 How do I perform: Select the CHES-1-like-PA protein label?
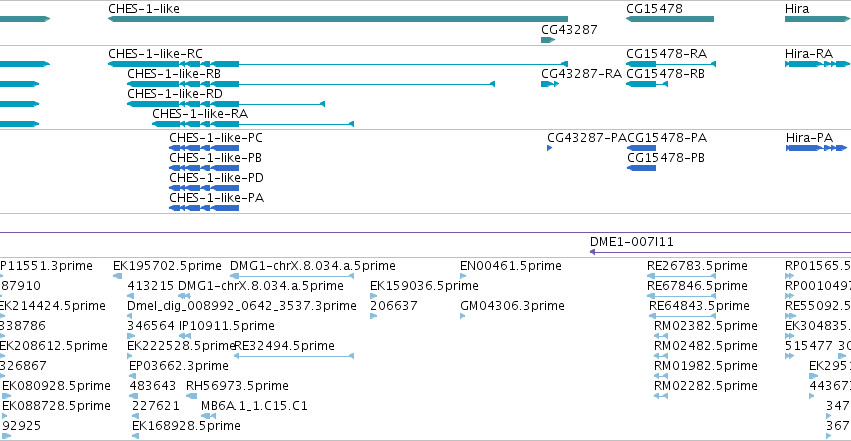coord(216,198)
